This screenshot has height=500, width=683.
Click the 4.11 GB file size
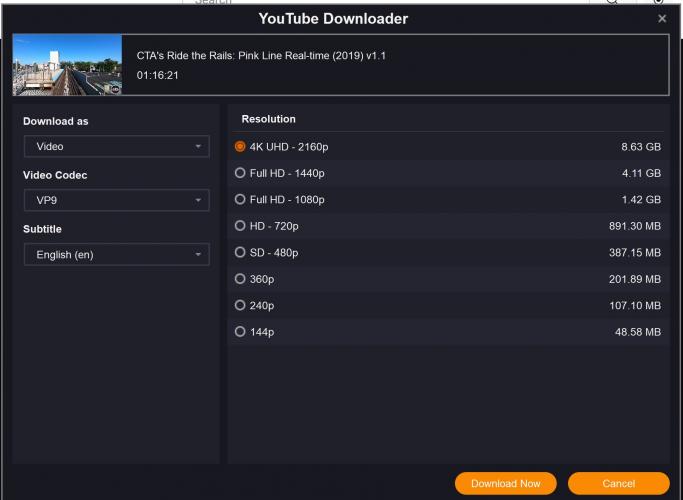tap(641, 173)
